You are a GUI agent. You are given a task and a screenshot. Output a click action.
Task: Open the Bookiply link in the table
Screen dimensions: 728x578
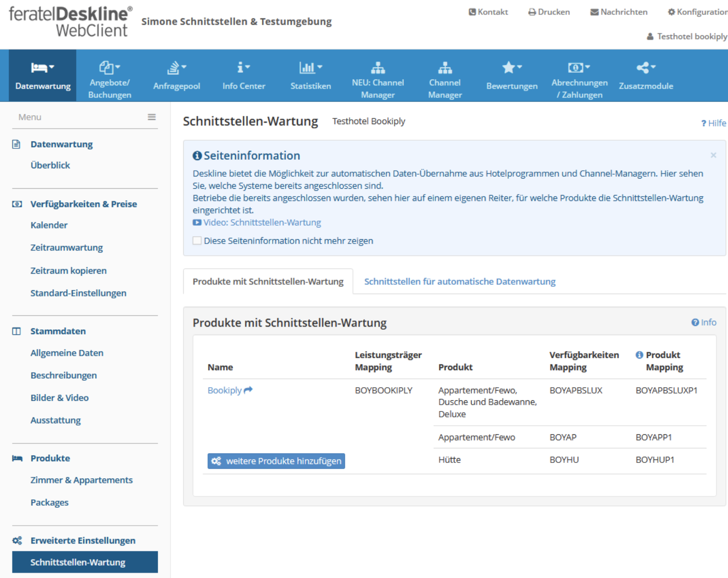coord(225,390)
